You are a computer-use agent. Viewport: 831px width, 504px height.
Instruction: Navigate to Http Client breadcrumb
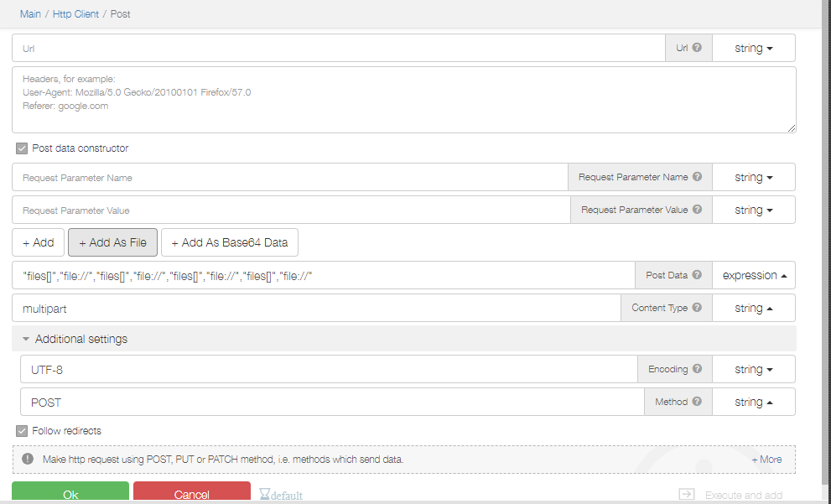75,14
